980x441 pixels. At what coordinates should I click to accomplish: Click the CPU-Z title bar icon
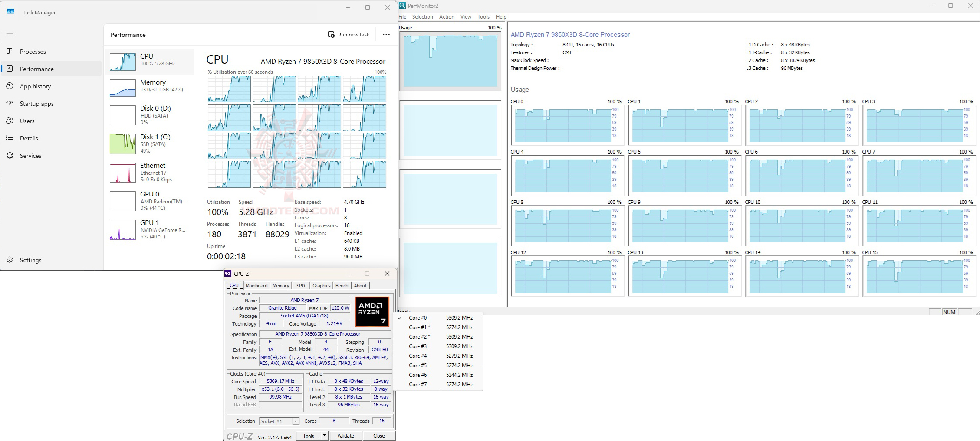(x=228, y=274)
